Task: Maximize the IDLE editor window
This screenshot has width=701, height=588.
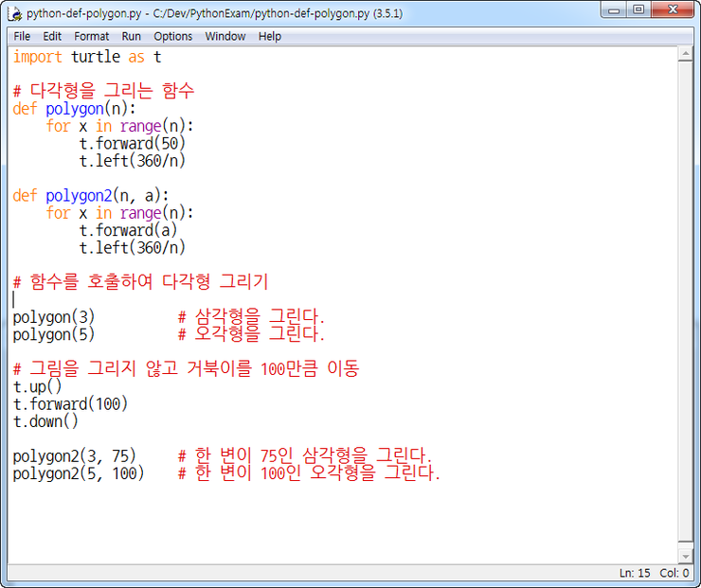Action: (x=640, y=11)
